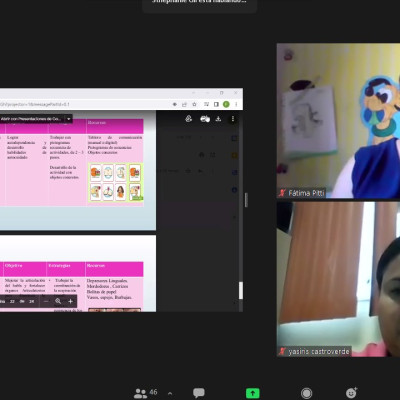Screen dimensions: 400x400
Task: Toggle the Chrome side panel icon
Action: (216, 104)
